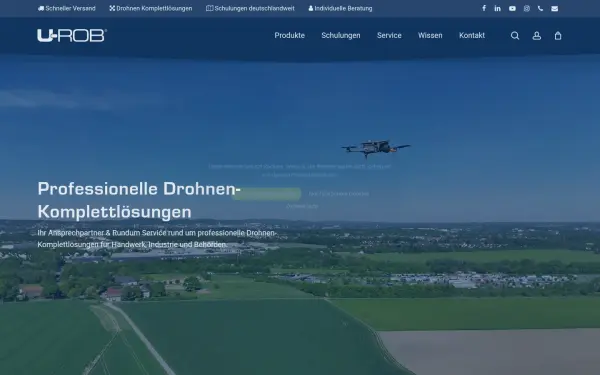Click the 'Ihr Ansprechpartner & Rundum Service' paragraph
Image resolution: width=600 pixels, height=375 pixels.
tap(157, 238)
